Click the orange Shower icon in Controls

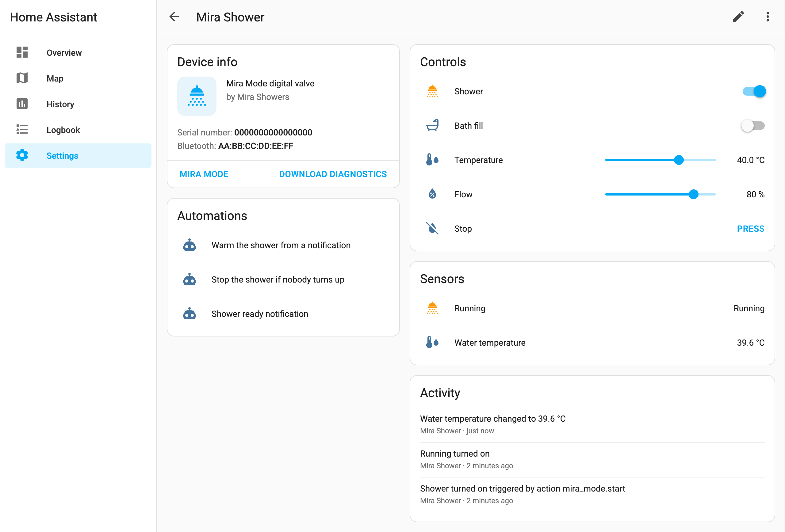pos(432,91)
